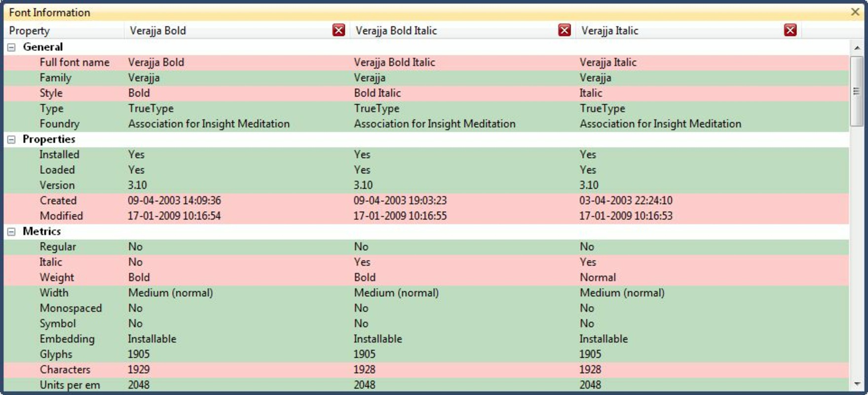Remove the Verajja Bold Italic column

click(x=565, y=31)
